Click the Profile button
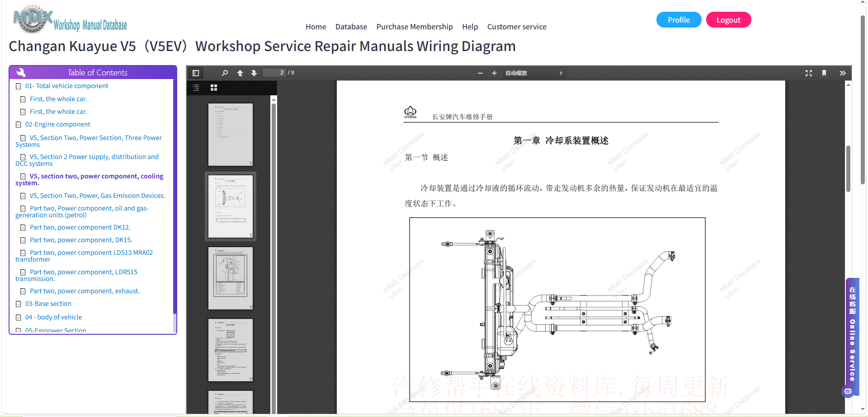Image resolution: width=868 pixels, height=417 pixels. coord(679,20)
